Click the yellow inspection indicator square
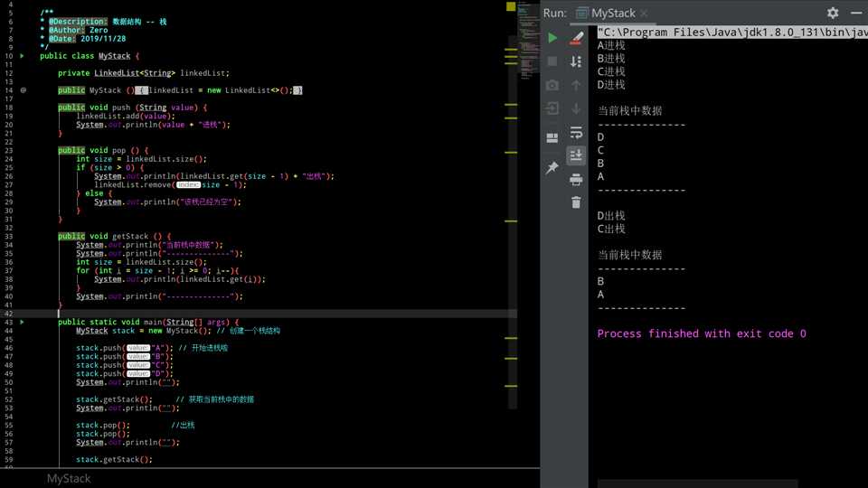 (x=510, y=6)
